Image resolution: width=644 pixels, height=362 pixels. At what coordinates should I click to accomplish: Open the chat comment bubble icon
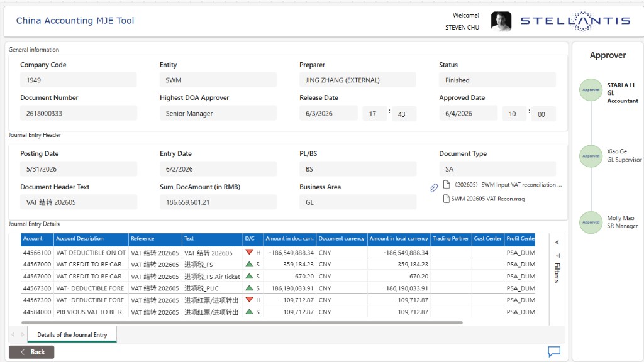click(554, 351)
